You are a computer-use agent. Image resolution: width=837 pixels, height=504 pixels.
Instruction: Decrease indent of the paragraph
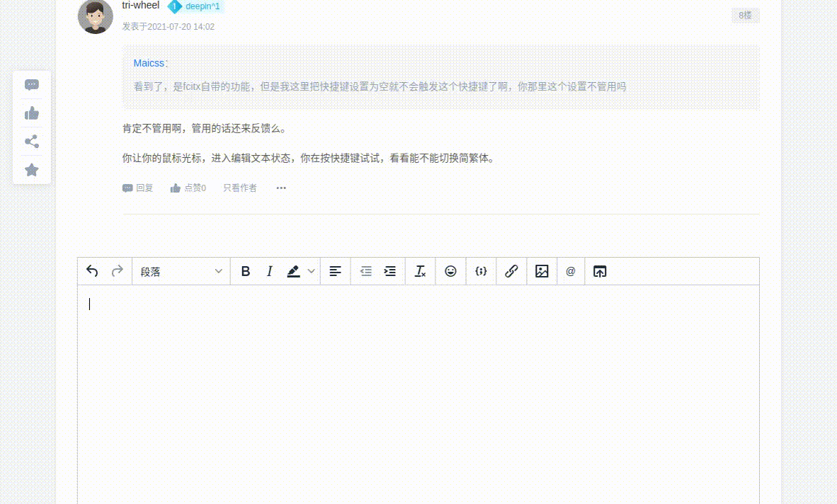[365, 272]
